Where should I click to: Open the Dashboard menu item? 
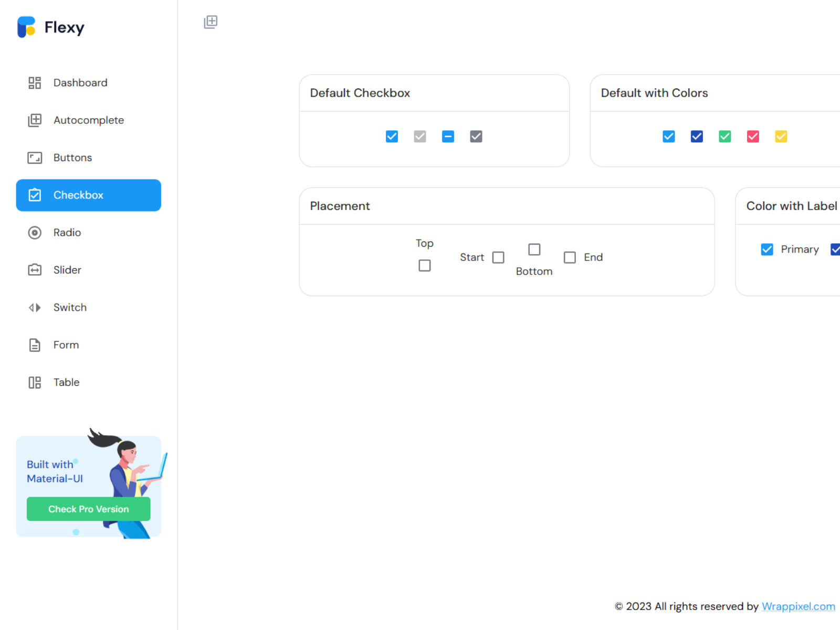88,83
